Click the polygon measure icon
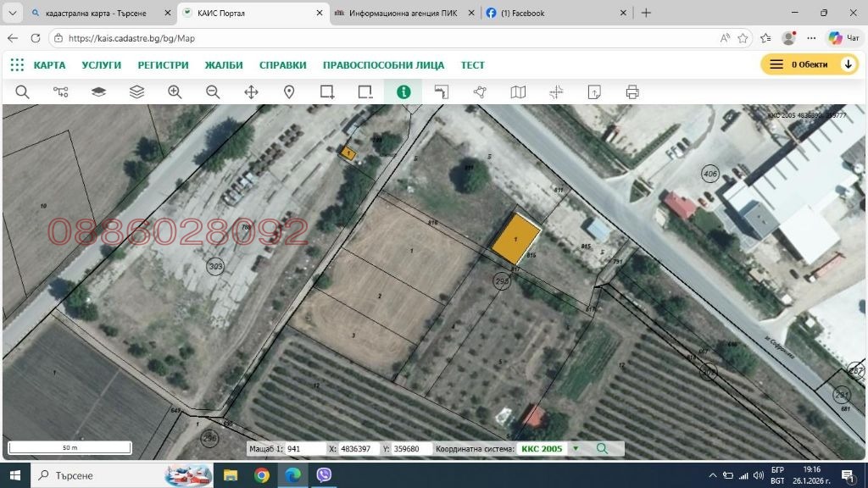 479,91
